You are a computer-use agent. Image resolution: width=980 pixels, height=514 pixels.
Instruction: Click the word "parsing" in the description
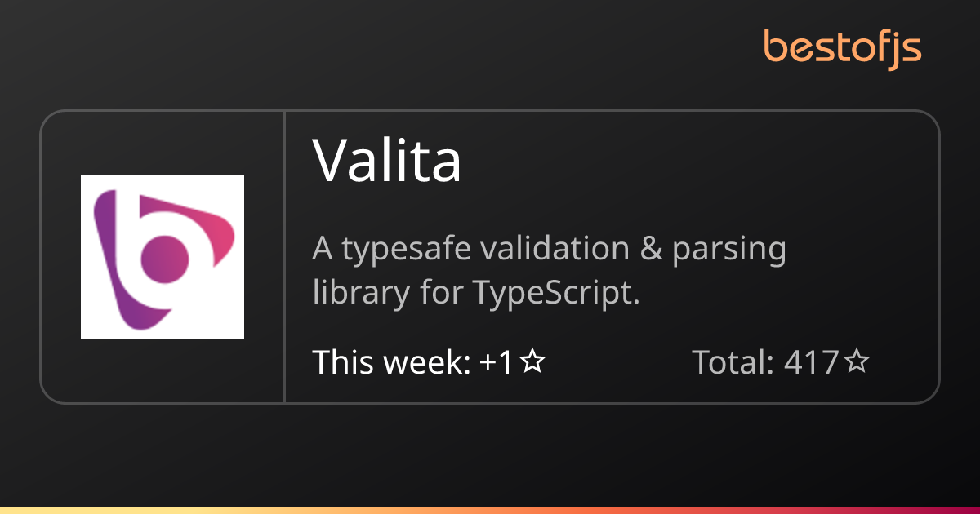tap(728, 250)
